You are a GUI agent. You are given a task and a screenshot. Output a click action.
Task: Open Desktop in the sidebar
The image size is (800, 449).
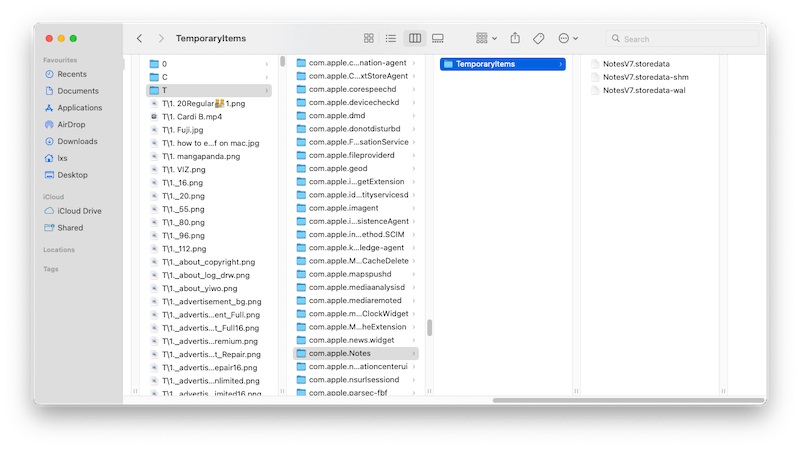pos(72,175)
